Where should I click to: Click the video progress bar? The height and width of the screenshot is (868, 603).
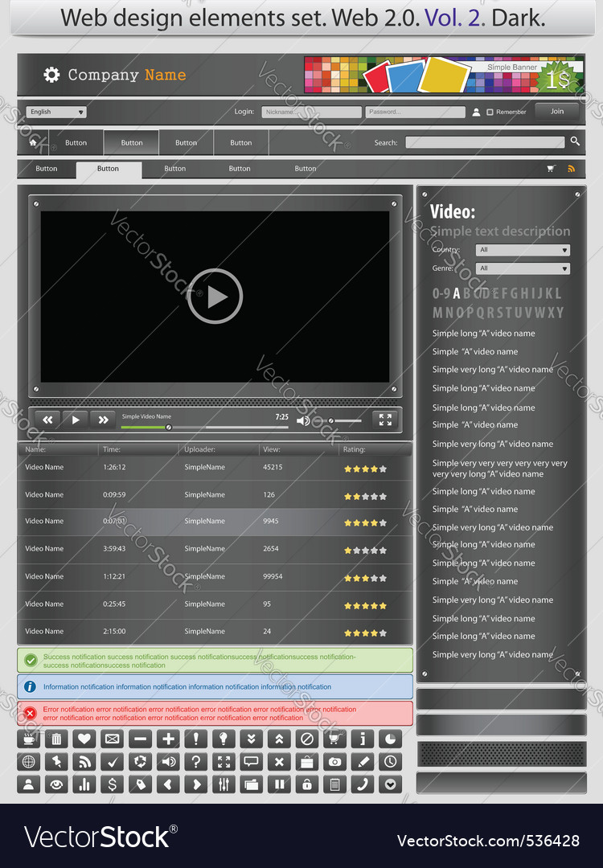[x=205, y=427]
